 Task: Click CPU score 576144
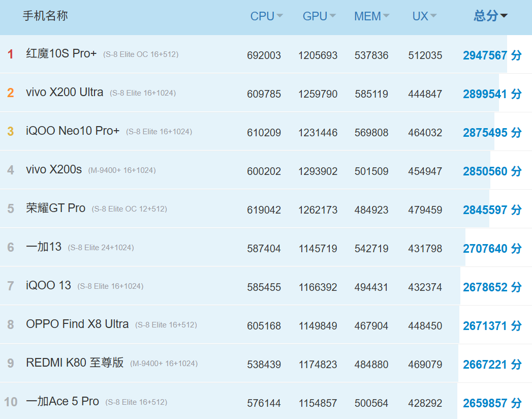click(264, 404)
